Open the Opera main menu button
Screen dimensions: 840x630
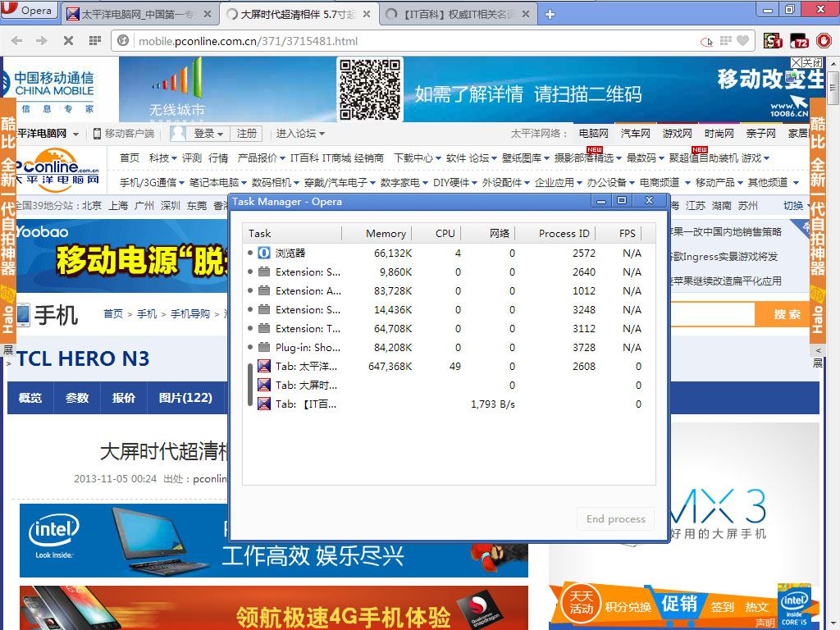coord(29,10)
